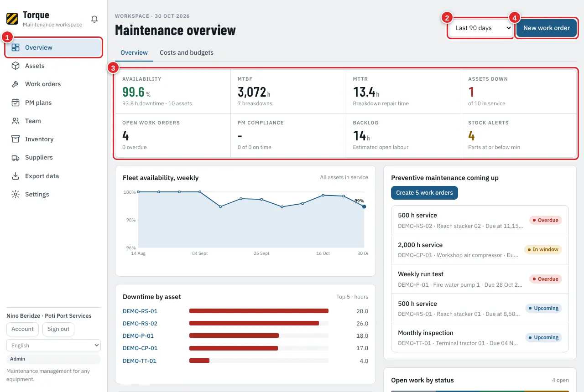This screenshot has width=584, height=392.
Task: Click the Availability 99.6 % metric card
Action: point(173,91)
